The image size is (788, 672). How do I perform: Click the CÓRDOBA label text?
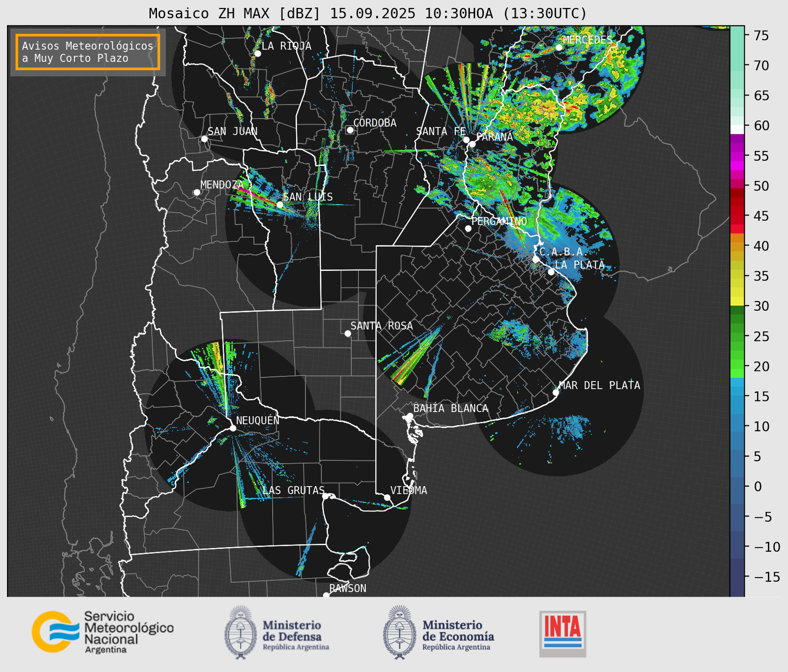(375, 123)
